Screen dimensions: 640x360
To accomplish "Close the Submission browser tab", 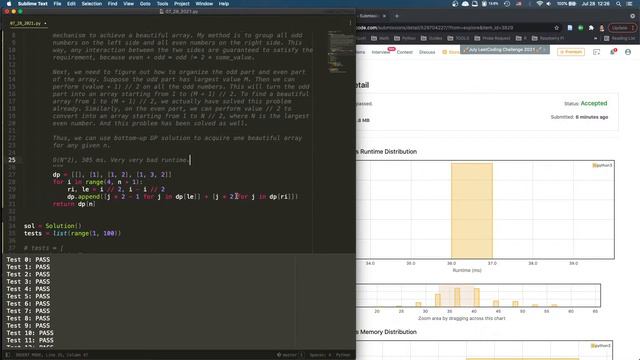I will click(x=384, y=16).
